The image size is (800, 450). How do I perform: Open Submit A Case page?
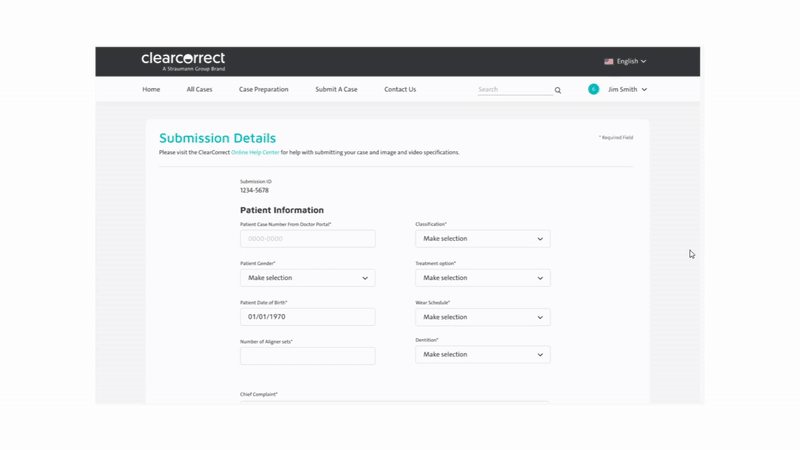(x=336, y=89)
